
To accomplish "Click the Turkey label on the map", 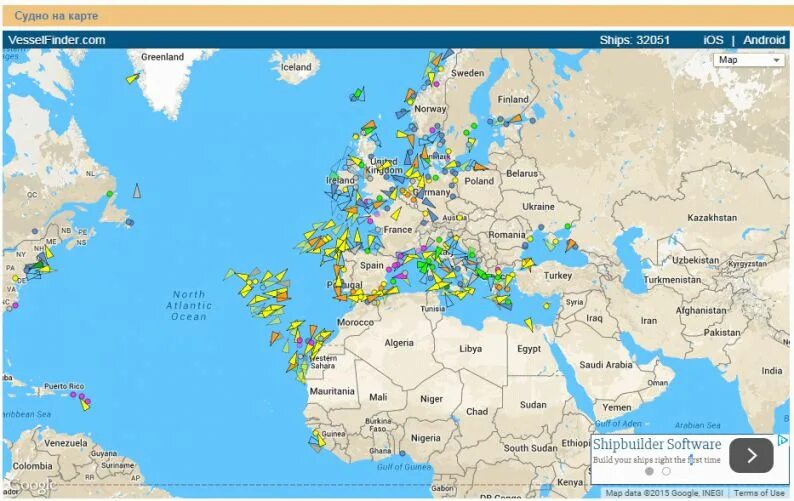I will [x=558, y=276].
